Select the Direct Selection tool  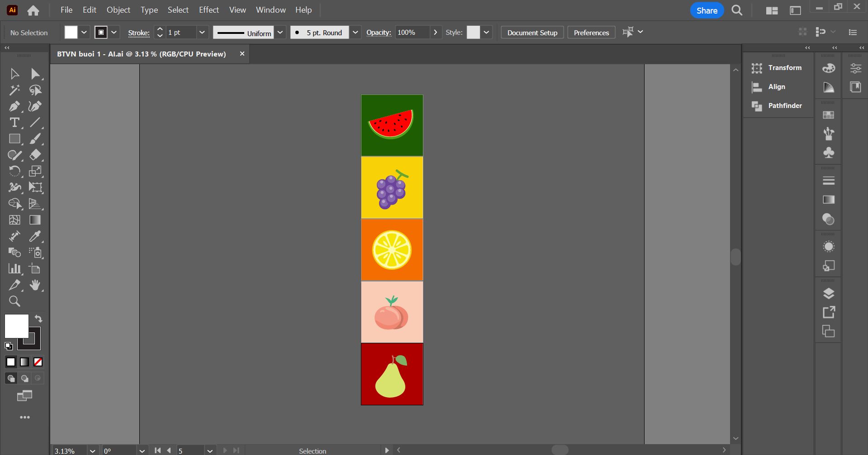35,74
